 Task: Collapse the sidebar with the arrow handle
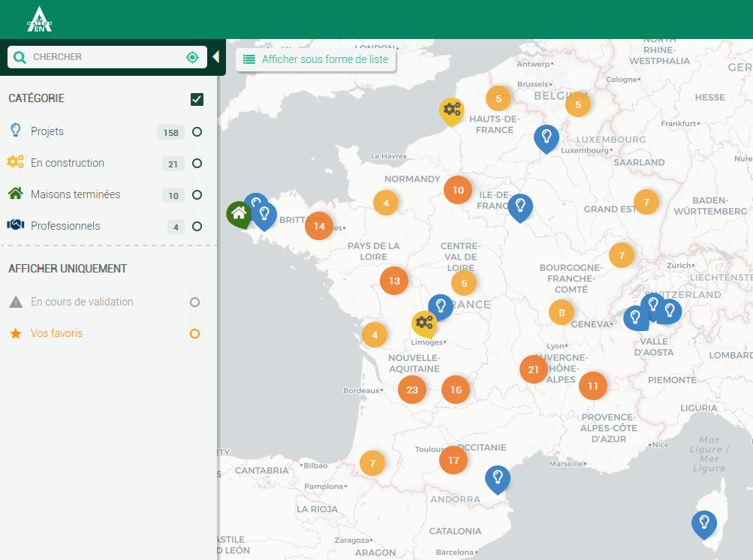(216, 57)
